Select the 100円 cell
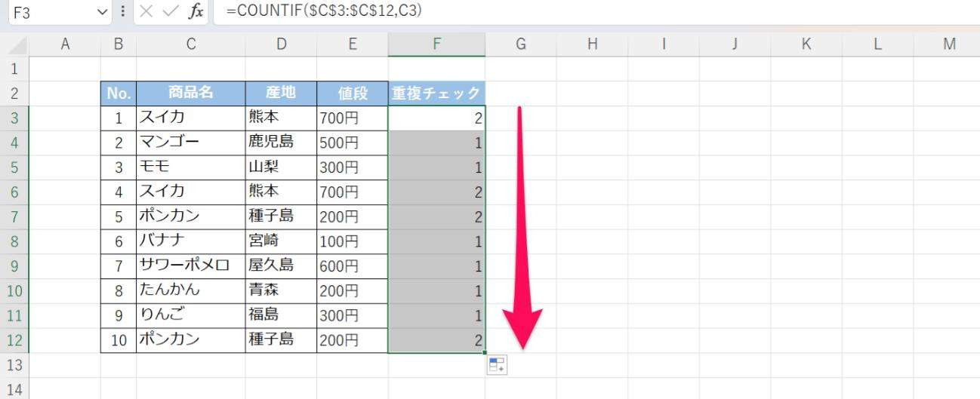This screenshot has height=399, width=980. click(x=353, y=241)
